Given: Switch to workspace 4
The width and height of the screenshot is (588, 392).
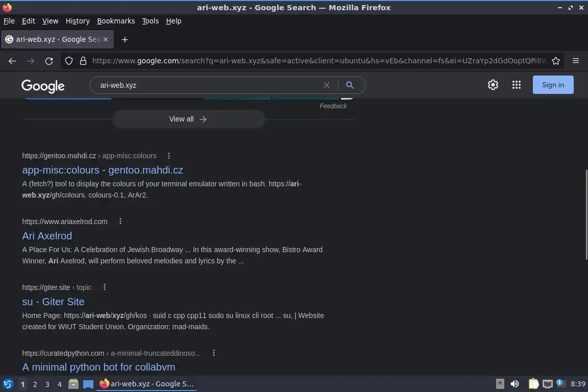Looking at the screenshot, I should pos(60,384).
